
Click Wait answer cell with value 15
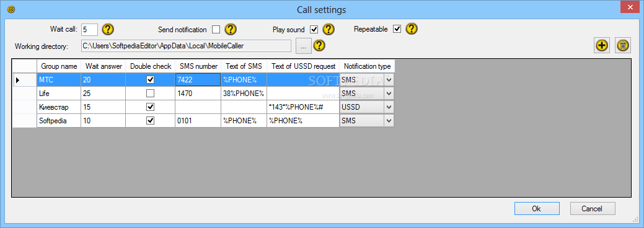point(104,107)
